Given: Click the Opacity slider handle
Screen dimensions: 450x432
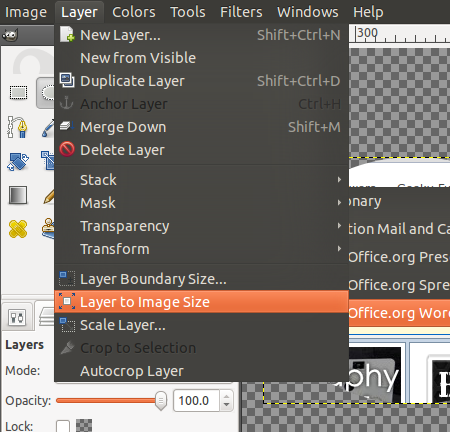Looking at the screenshot, I should (161, 401).
